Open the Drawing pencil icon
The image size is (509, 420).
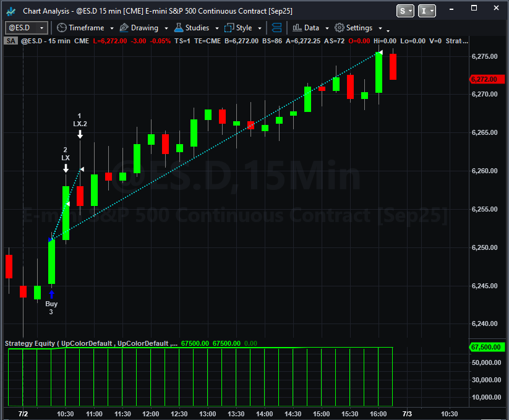[x=124, y=28]
